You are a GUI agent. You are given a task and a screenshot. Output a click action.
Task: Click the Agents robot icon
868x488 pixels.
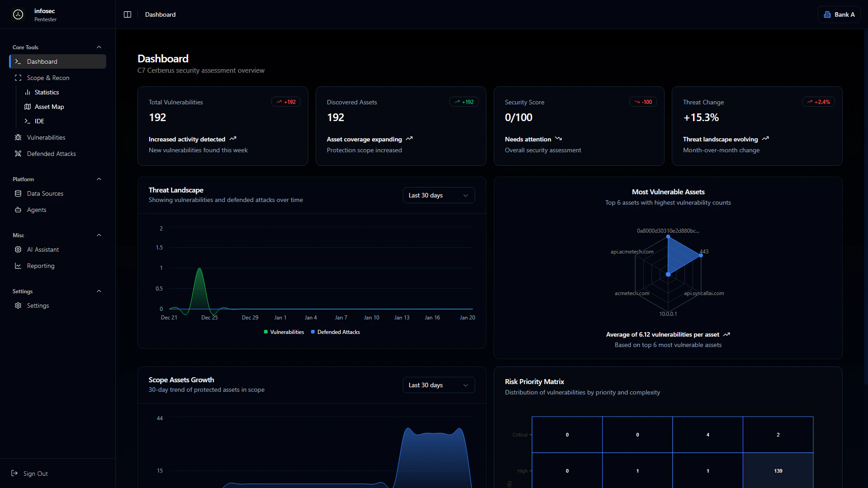tap(18, 210)
